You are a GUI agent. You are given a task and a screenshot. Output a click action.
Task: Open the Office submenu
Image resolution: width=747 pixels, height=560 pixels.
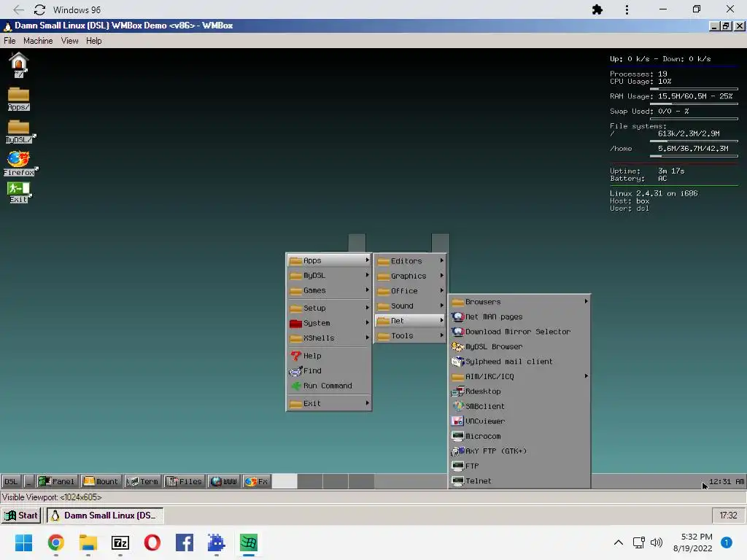click(410, 291)
